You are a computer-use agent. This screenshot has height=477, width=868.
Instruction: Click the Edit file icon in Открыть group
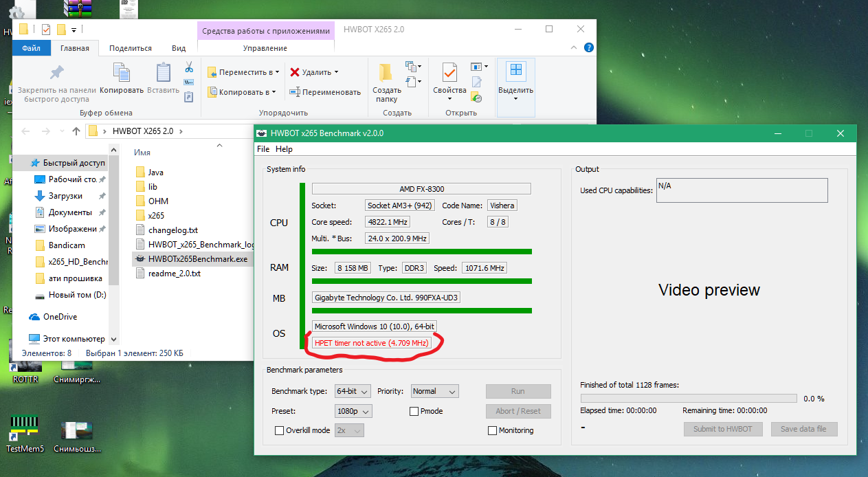(477, 83)
